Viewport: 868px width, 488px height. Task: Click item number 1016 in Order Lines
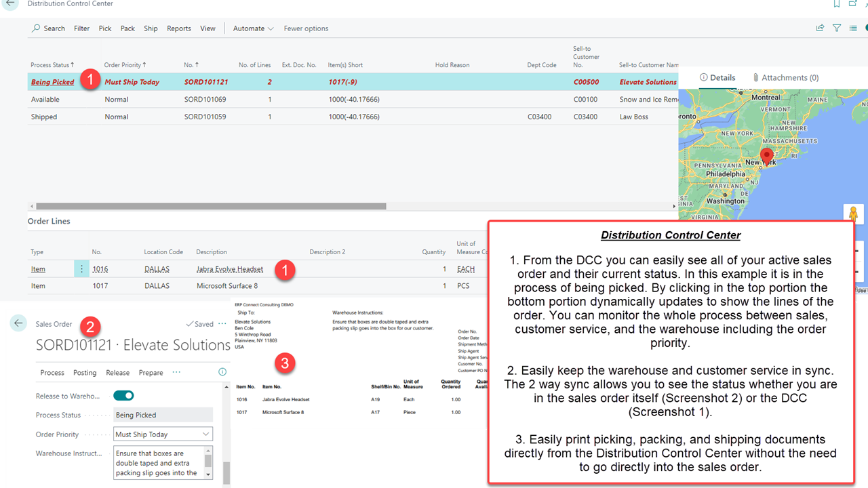pyautogui.click(x=100, y=269)
